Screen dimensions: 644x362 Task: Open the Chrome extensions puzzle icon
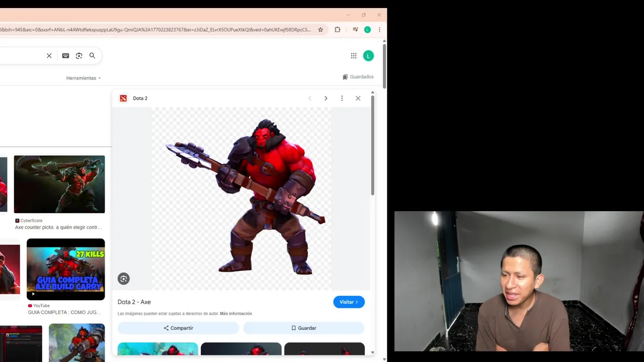click(x=338, y=30)
